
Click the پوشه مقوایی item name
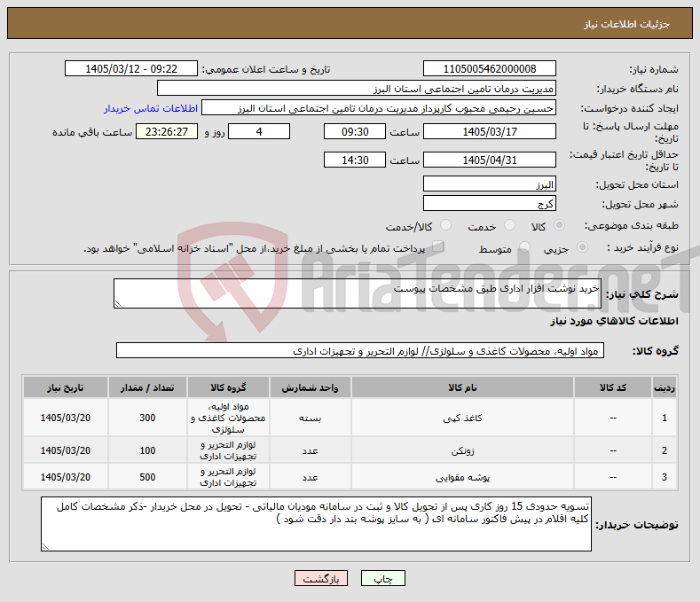pos(462,478)
